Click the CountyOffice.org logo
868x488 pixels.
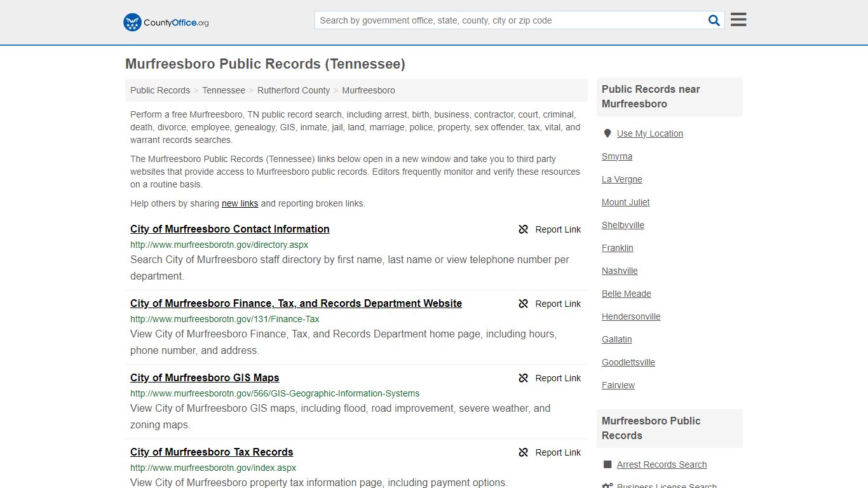coord(166,22)
